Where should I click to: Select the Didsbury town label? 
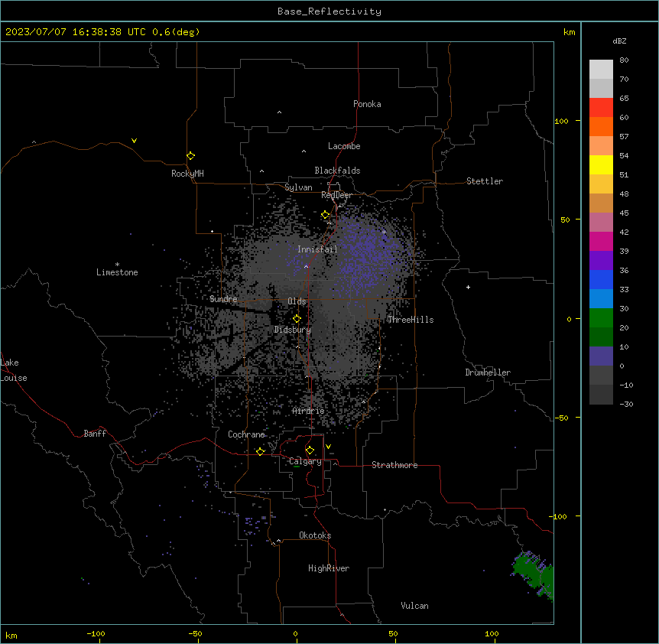point(293,330)
